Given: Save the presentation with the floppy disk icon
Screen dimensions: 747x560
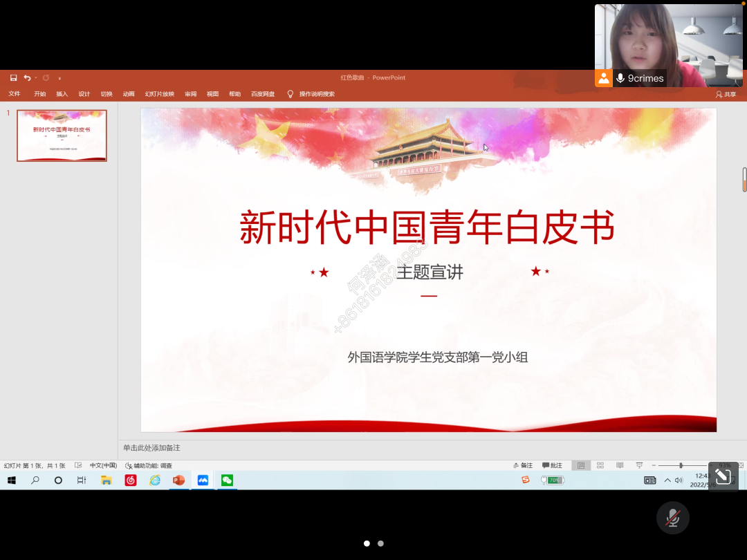Looking at the screenshot, I should click(x=13, y=77).
